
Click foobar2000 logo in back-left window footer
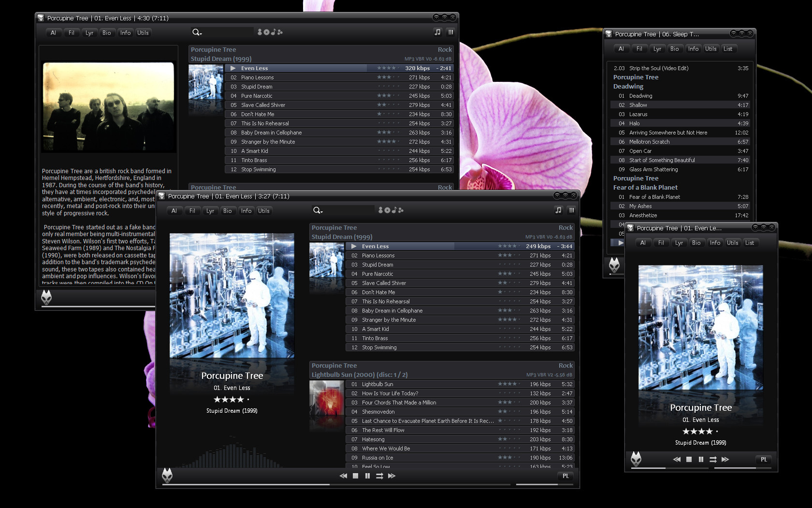pyautogui.click(x=46, y=297)
